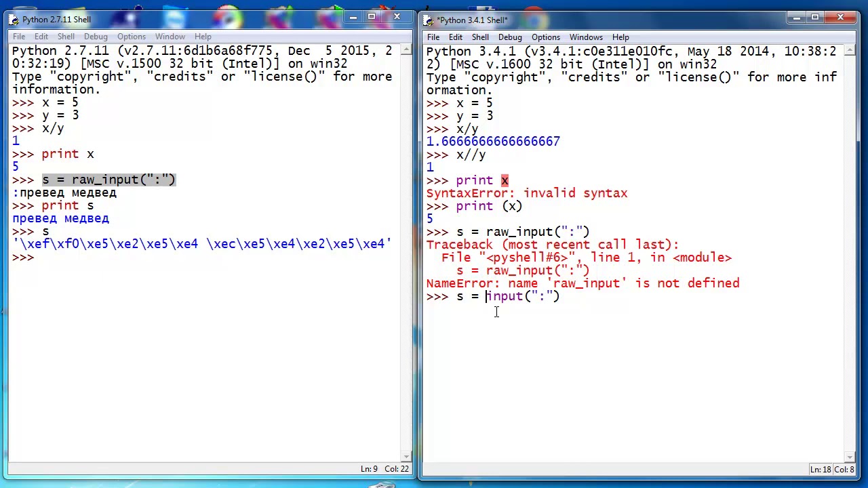Open Help menu in Python 2.7.11 Shell
The width and height of the screenshot is (868, 488).
click(x=203, y=37)
